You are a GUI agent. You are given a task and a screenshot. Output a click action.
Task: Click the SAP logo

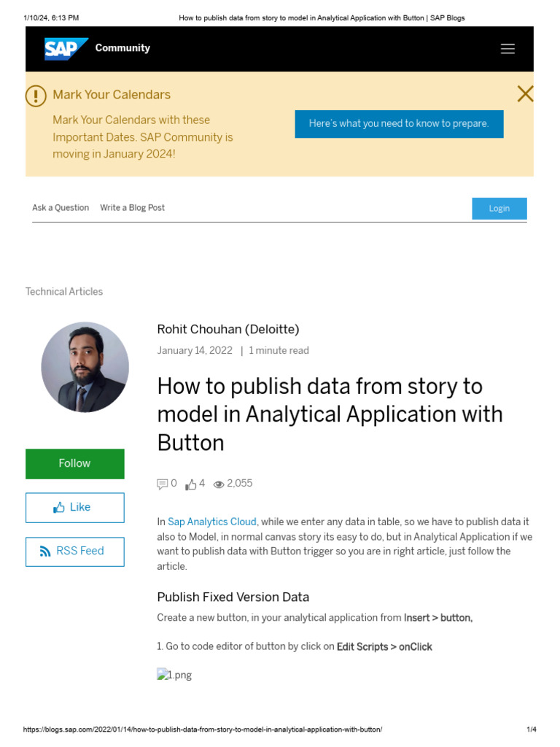point(66,48)
